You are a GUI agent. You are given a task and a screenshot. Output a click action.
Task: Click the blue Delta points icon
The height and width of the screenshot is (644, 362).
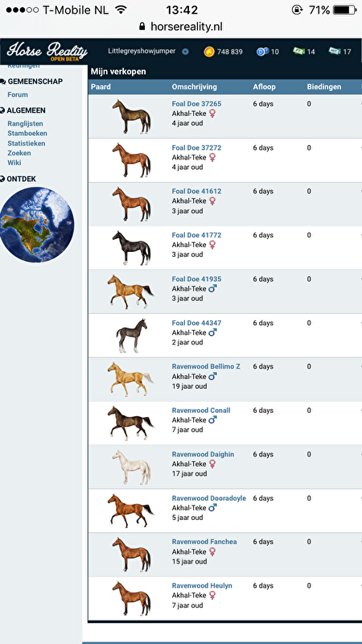[263, 52]
